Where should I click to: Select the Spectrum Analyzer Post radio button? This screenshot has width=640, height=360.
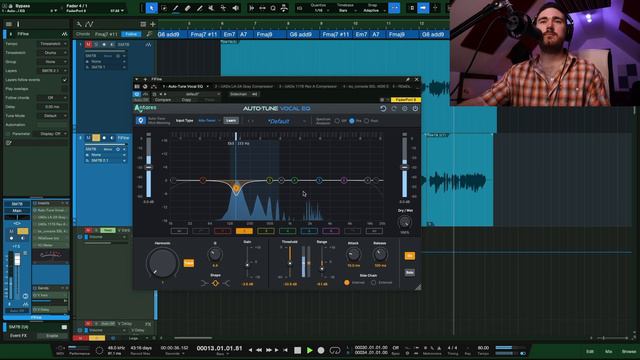[x=367, y=121]
